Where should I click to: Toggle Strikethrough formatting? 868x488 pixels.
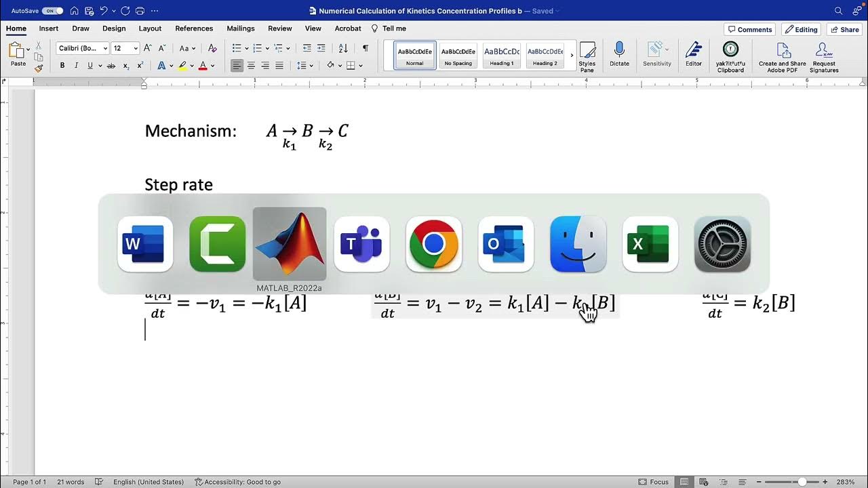(x=111, y=66)
